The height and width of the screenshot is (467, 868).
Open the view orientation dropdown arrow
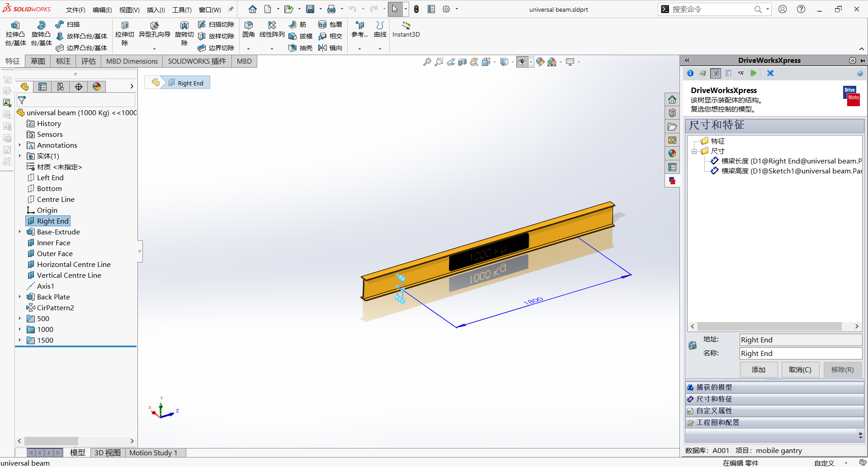click(x=495, y=62)
